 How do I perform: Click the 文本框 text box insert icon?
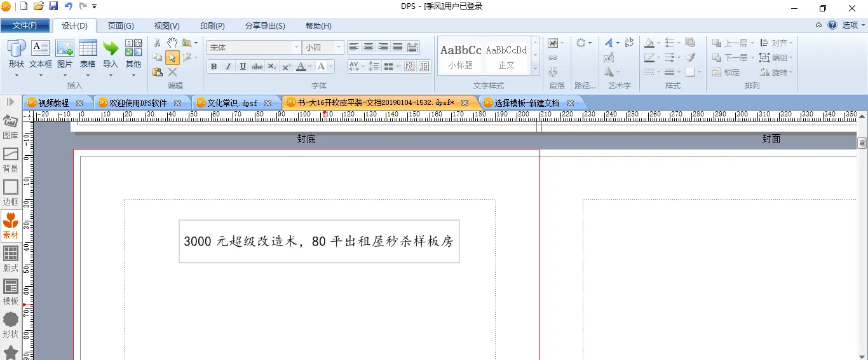pyautogui.click(x=41, y=48)
